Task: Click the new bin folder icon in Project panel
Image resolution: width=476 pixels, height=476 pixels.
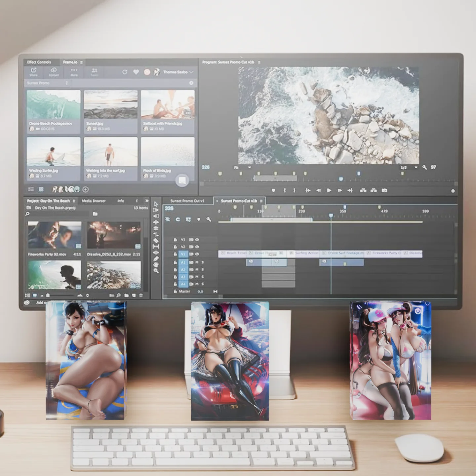Action: coord(127,295)
